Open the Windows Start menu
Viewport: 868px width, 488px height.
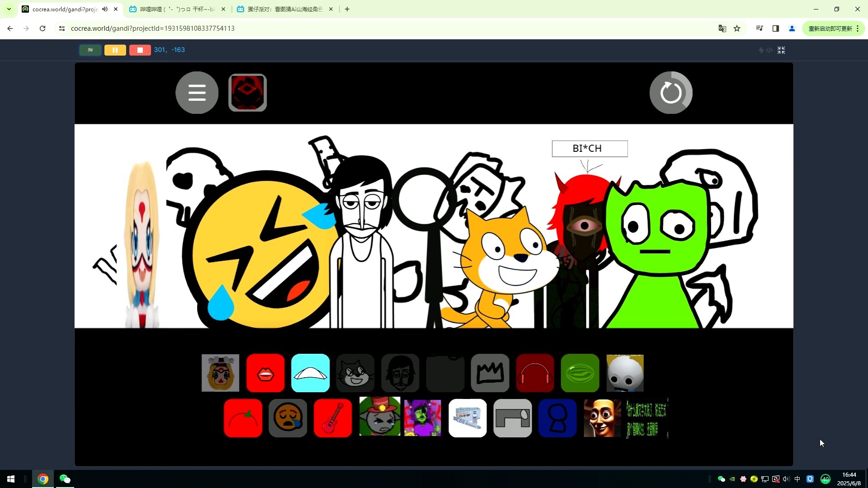tap(11, 479)
